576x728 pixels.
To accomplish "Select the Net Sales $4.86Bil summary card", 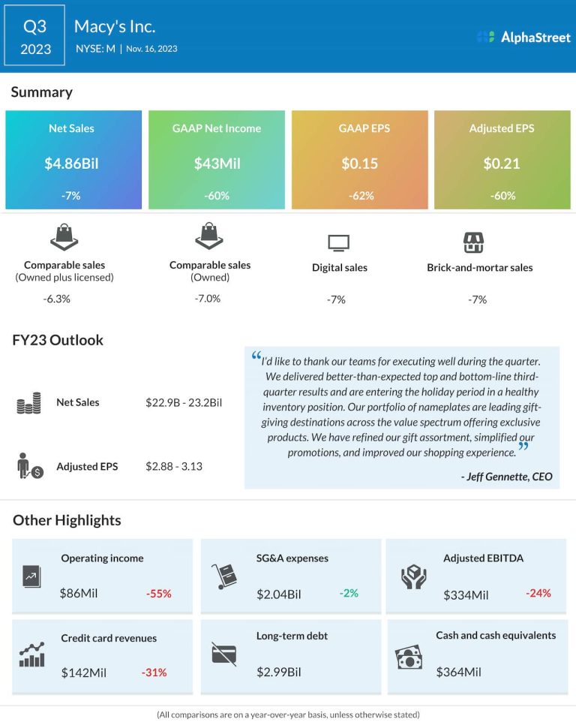I will point(73,160).
